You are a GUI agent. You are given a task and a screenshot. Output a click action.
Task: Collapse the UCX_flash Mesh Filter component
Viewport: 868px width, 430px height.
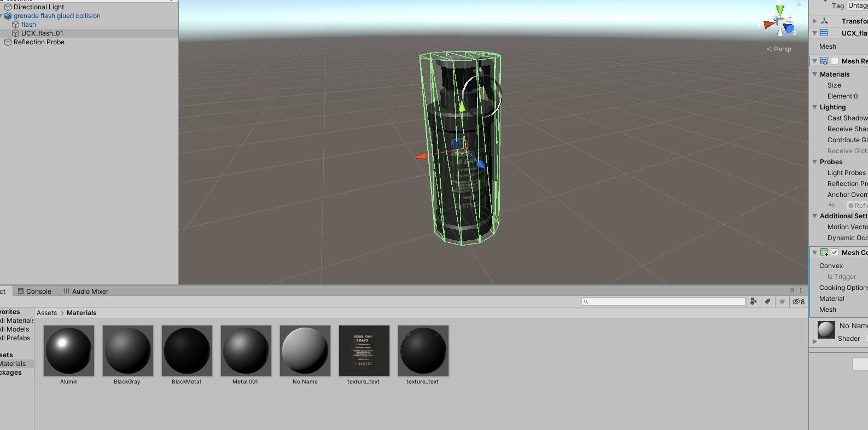point(814,33)
